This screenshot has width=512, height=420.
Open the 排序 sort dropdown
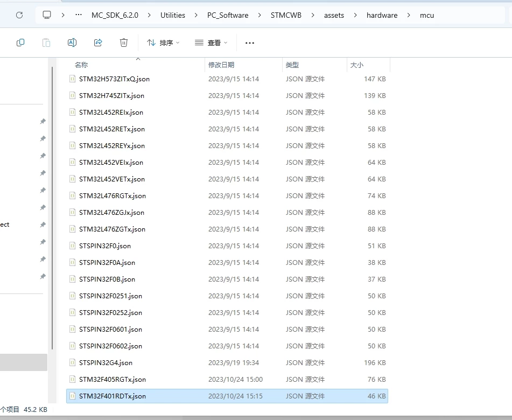pos(163,43)
